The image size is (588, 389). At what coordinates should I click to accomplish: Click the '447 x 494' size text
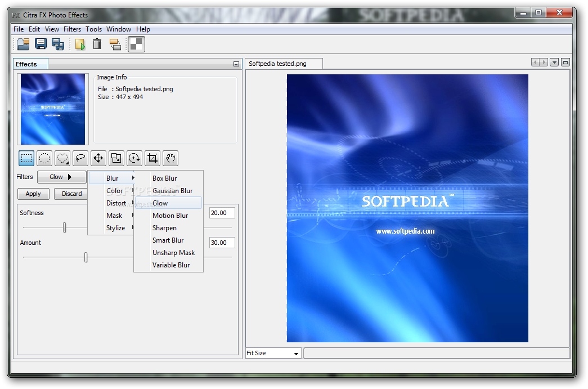[129, 97]
